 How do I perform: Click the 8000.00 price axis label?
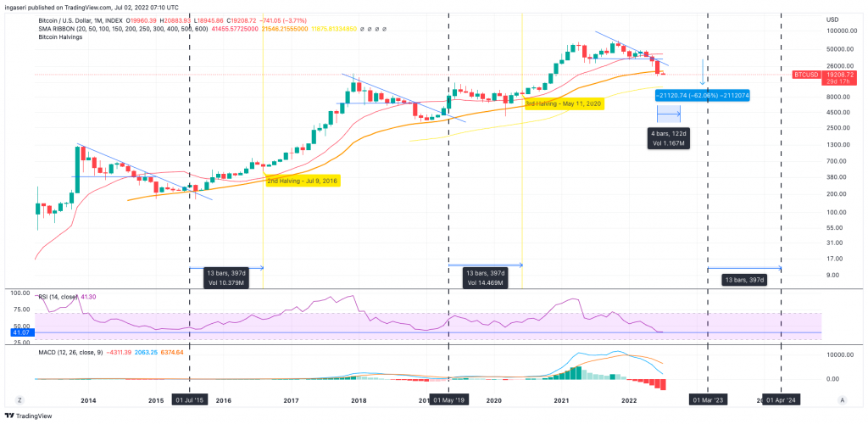(x=838, y=97)
